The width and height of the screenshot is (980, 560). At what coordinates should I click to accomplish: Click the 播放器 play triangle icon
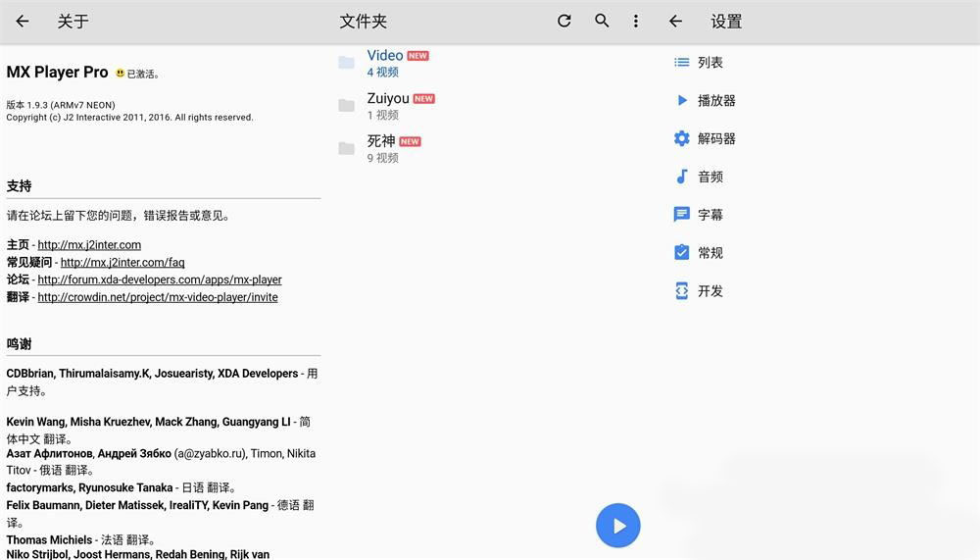682,100
